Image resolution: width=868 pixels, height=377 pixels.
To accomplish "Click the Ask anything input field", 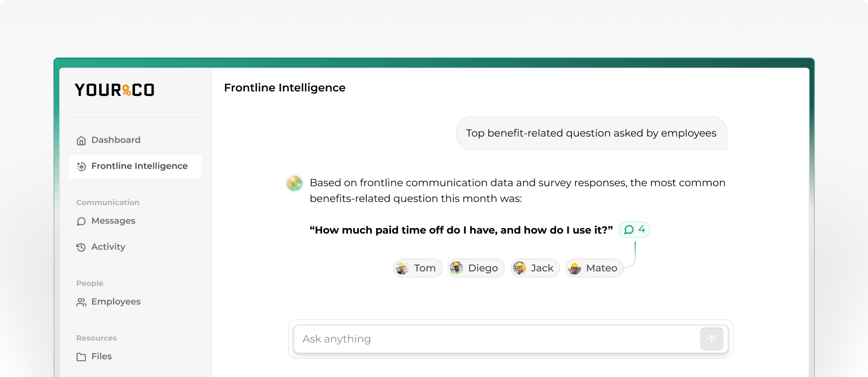I will coord(497,339).
